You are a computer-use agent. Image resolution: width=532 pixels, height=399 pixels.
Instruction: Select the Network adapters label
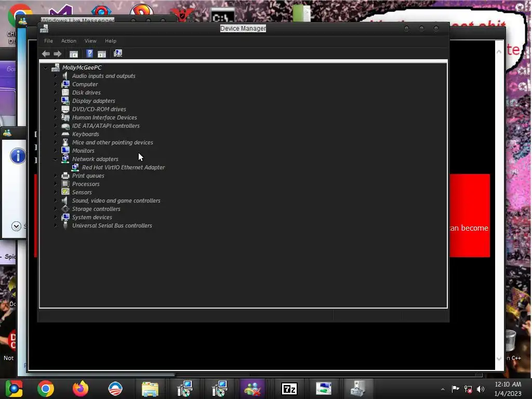point(95,159)
